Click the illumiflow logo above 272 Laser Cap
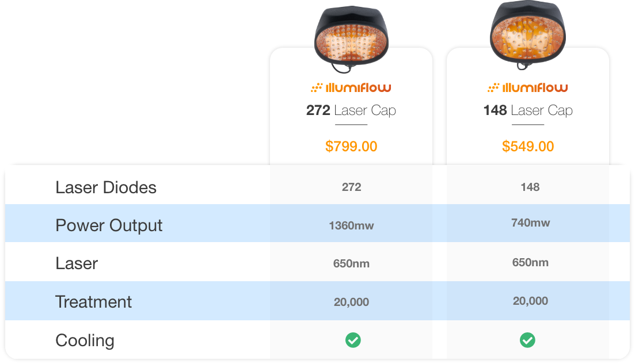This screenshot has width=635, height=364. (351, 88)
